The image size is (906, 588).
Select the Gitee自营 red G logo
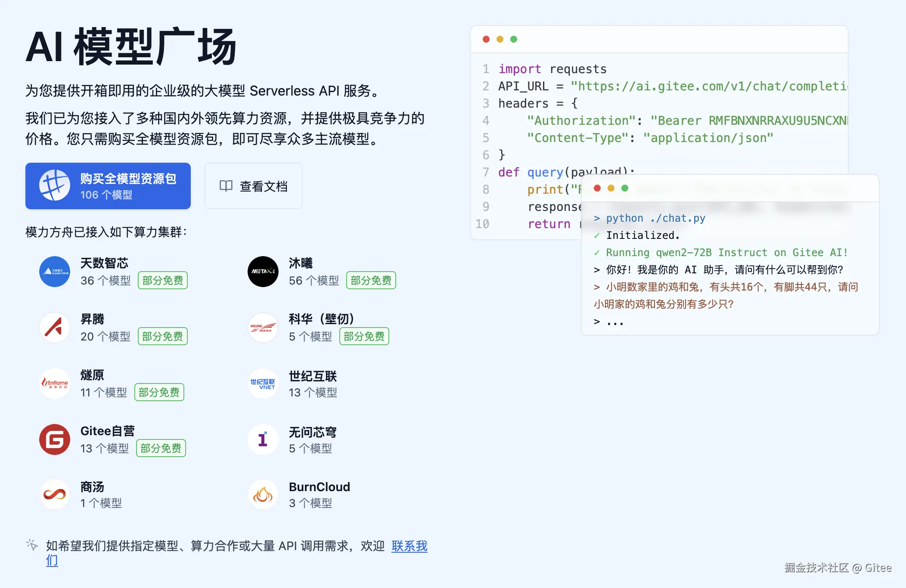point(55,439)
